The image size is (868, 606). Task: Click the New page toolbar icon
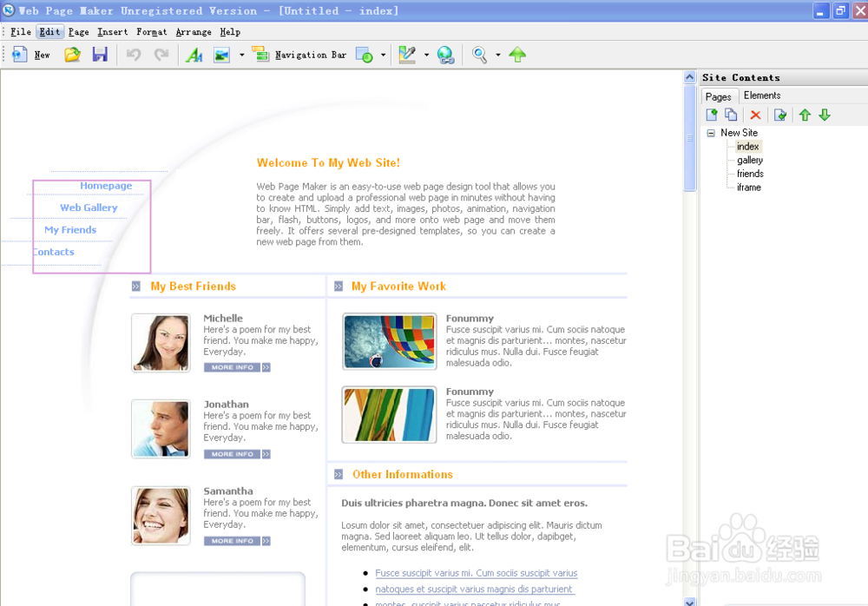[20, 55]
